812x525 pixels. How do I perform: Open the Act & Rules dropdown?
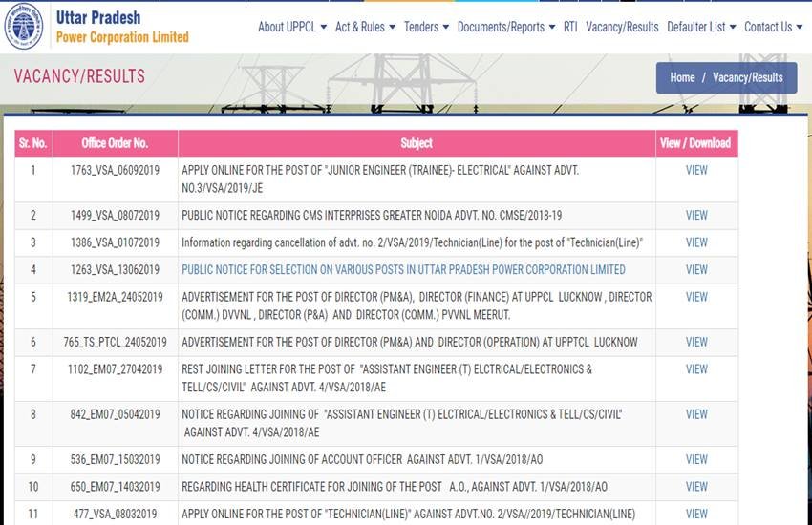coord(365,27)
